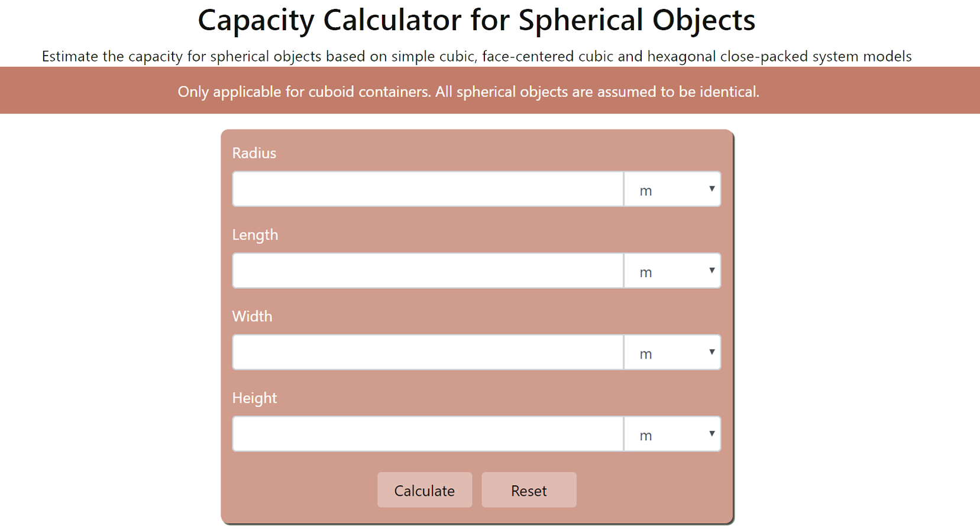The height and width of the screenshot is (529, 980).
Task: Click the Width field label
Action: tap(252, 316)
